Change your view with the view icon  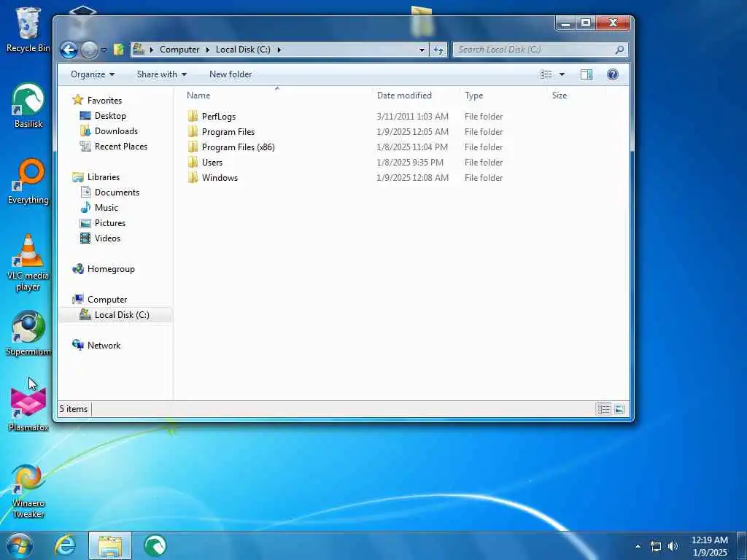pos(546,74)
